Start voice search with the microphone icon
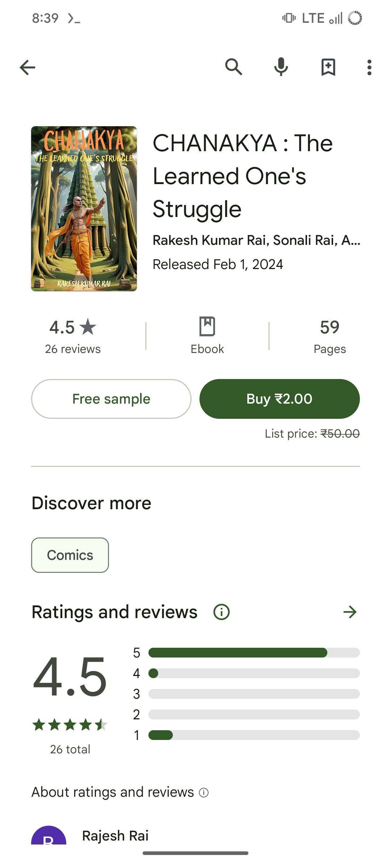391x868 pixels. click(281, 67)
